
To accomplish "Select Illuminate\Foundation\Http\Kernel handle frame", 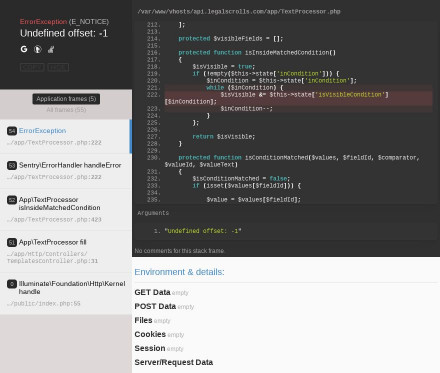I will (x=66, y=293).
